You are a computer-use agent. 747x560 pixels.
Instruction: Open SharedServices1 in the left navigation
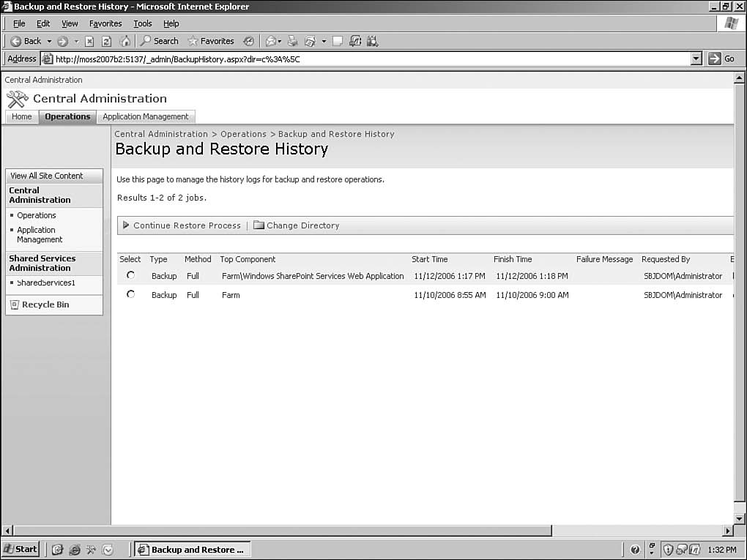pyautogui.click(x=46, y=283)
